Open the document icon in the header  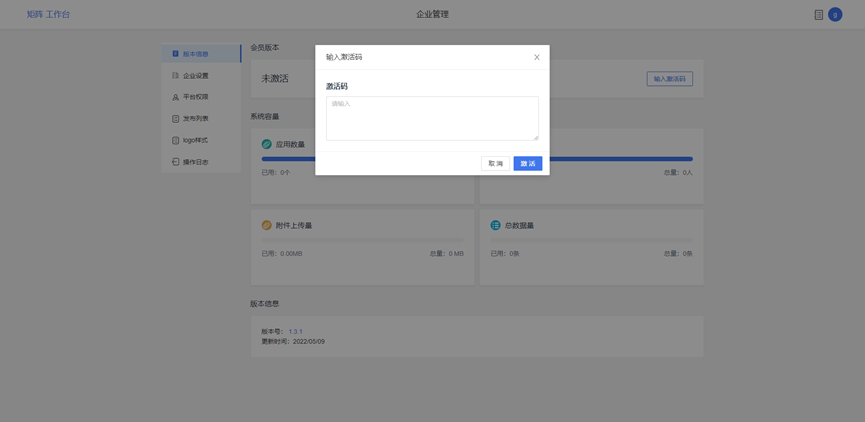(819, 15)
